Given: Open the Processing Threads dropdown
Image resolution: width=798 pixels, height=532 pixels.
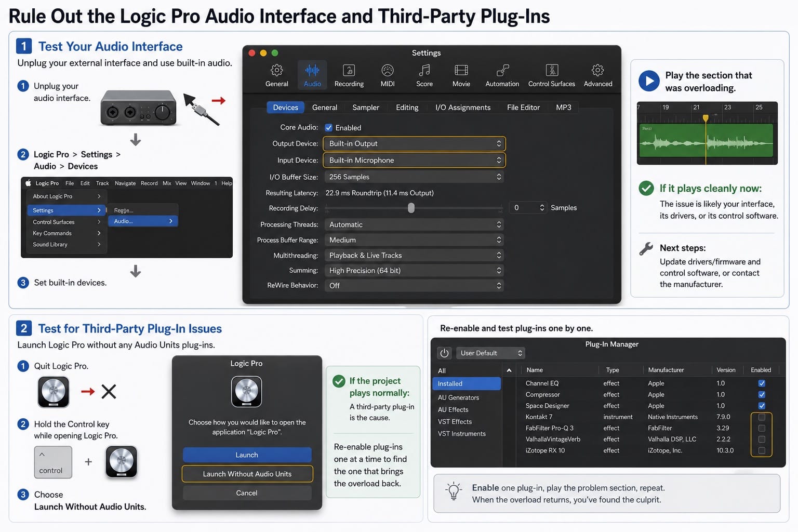Looking at the screenshot, I should (414, 225).
